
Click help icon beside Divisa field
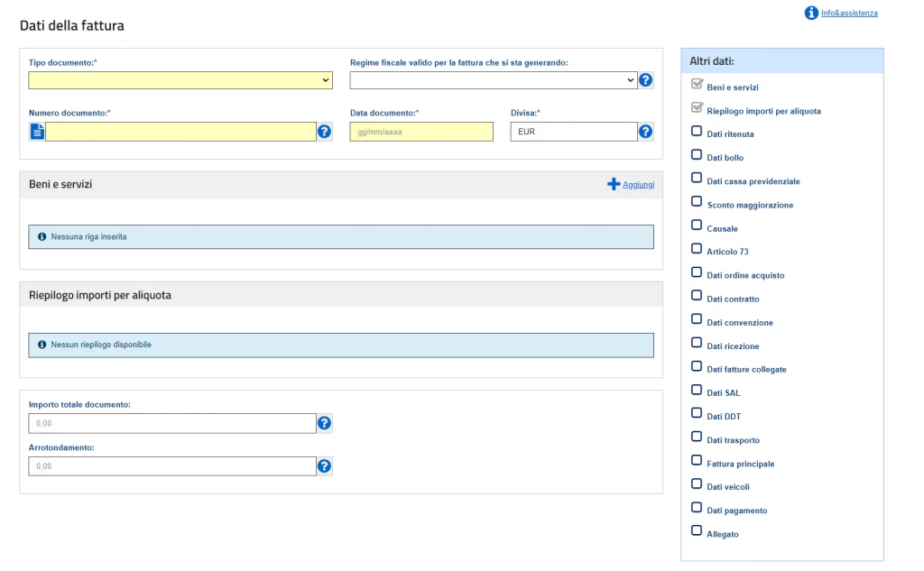[x=646, y=132]
